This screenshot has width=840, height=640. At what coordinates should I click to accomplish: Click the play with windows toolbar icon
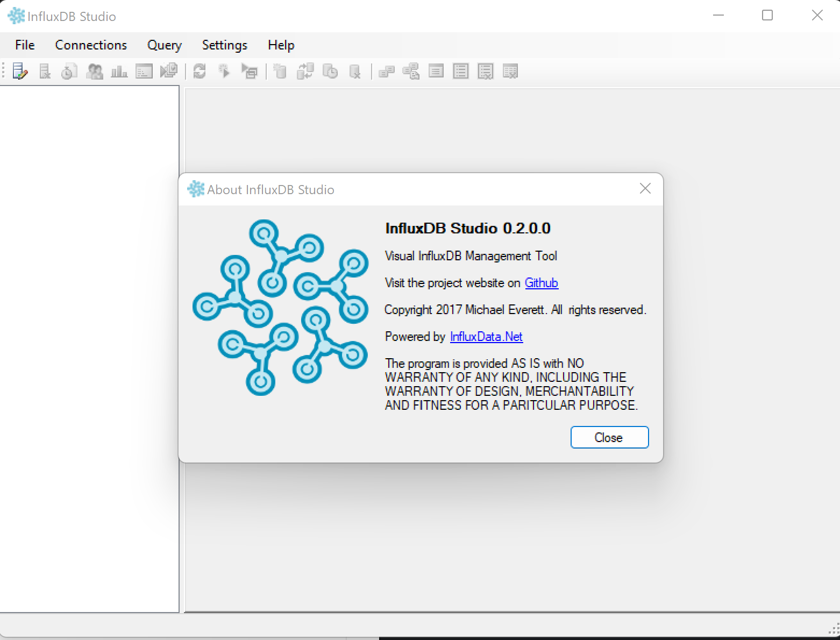point(250,71)
